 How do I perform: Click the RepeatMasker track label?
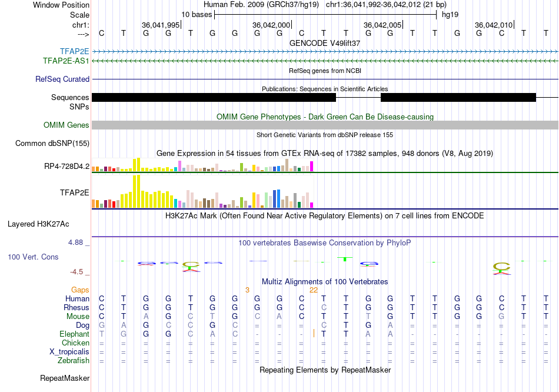point(65,378)
